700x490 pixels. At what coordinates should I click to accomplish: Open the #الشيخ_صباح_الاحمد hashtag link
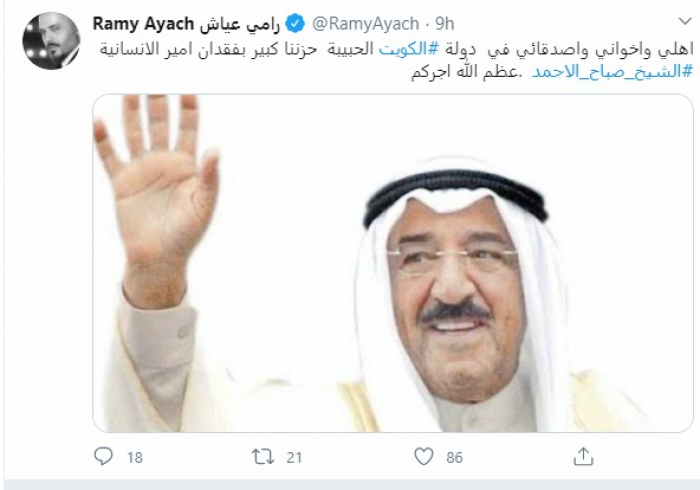click(612, 71)
